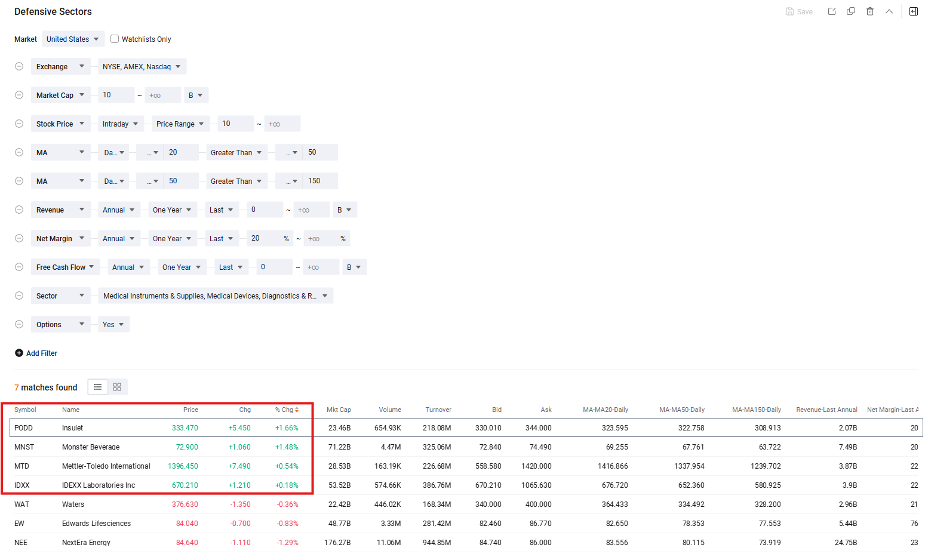
Task: Sort results by the Price column header
Action: [x=190, y=410]
